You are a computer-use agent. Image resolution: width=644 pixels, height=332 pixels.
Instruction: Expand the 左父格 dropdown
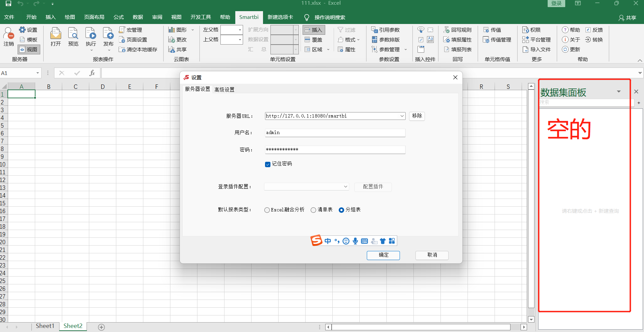point(240,30)
